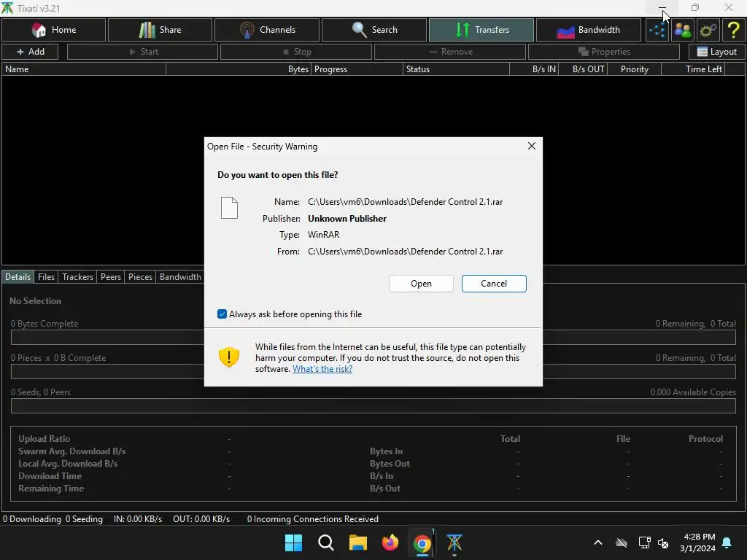This screenshot has height=560, width=747.
Task: Click the Tixati logo in title bar
Action: (7, 8)
